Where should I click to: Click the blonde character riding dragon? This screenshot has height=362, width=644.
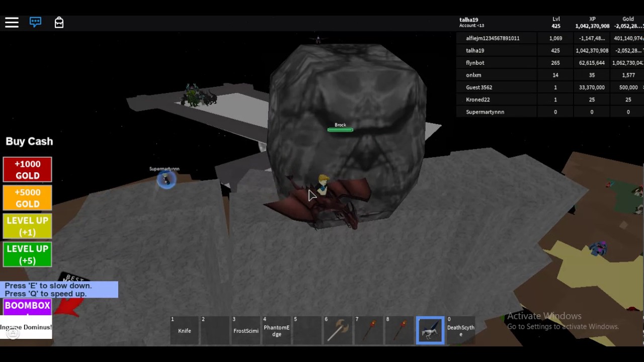(x=323, y=185)
